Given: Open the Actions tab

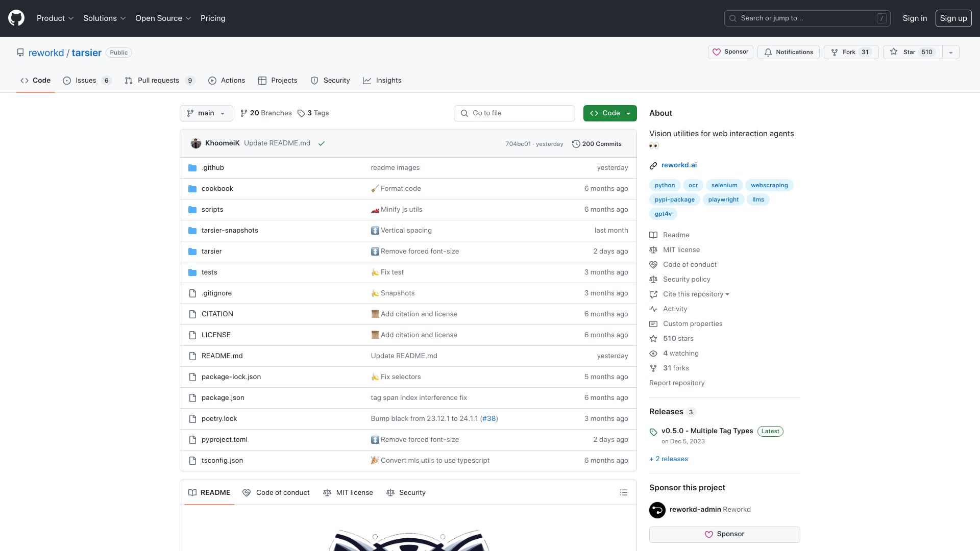Looking at the screenshot, I should tap(227, 81).
